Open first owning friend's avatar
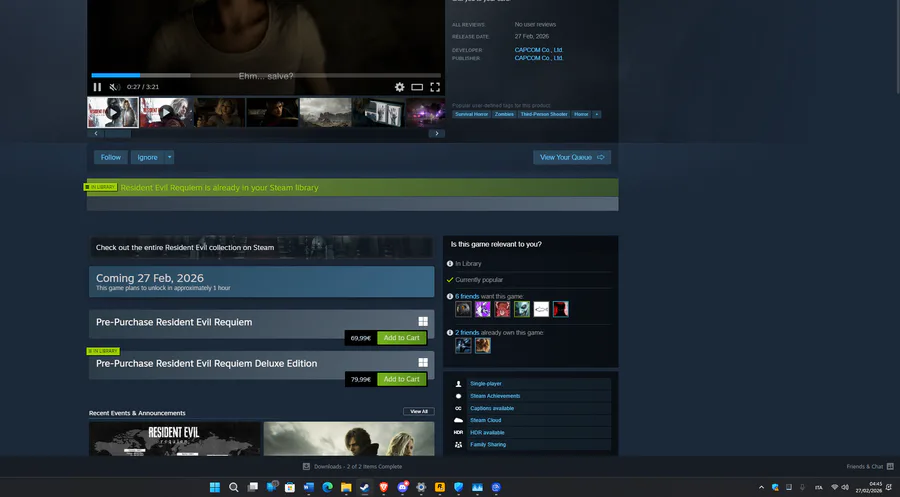 [463, 345]
